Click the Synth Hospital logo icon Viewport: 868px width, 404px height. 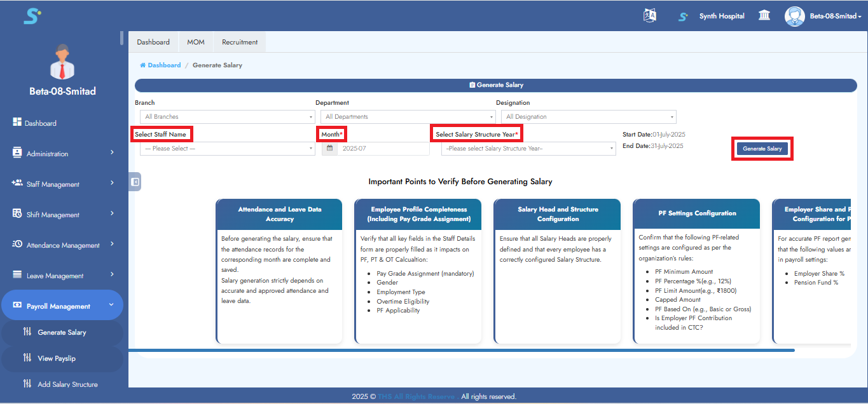(x=683, y=17)
